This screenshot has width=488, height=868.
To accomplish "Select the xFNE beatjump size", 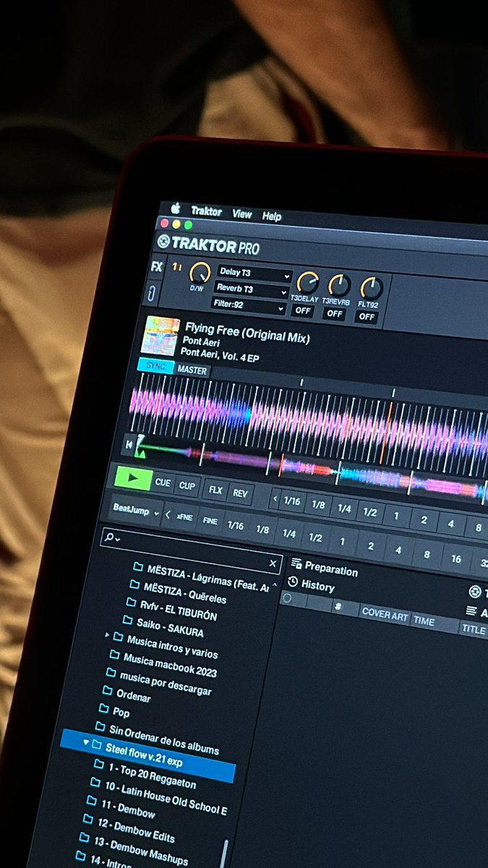I will [184, 518].
